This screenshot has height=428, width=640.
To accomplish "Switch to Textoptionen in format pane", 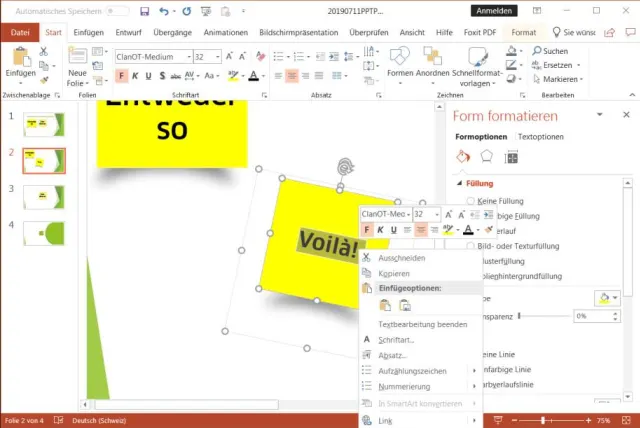I will tap(540, 136).
